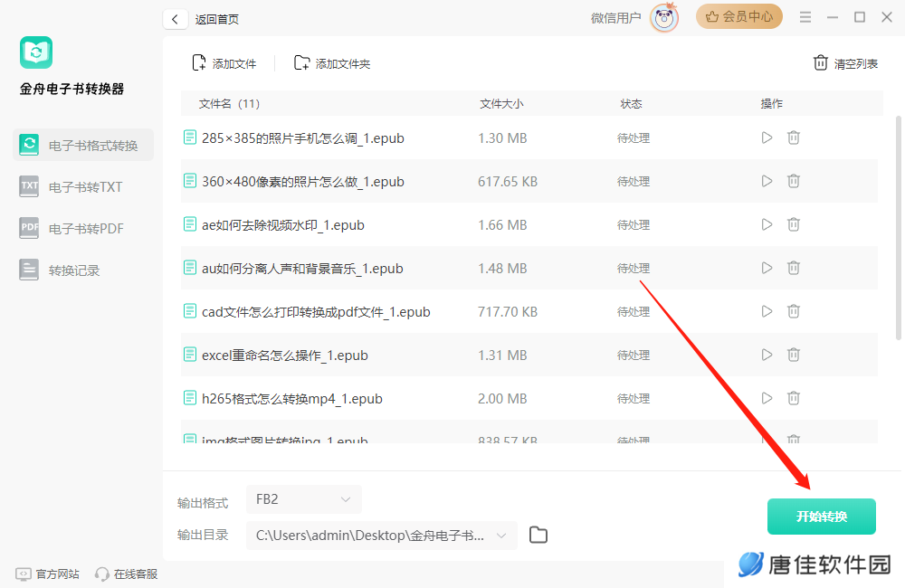Play icon for h265格式 row
905x588 pixels.
tap(767, 398)
